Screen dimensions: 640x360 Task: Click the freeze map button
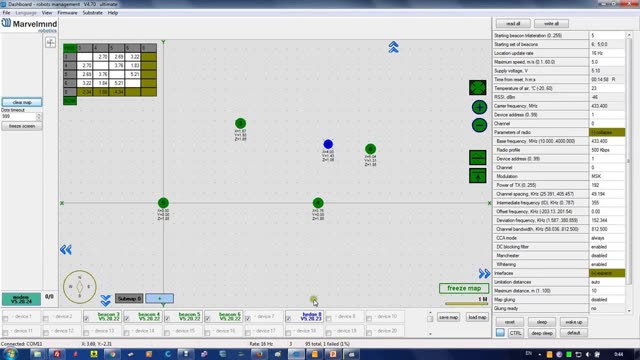click(464, 288)
